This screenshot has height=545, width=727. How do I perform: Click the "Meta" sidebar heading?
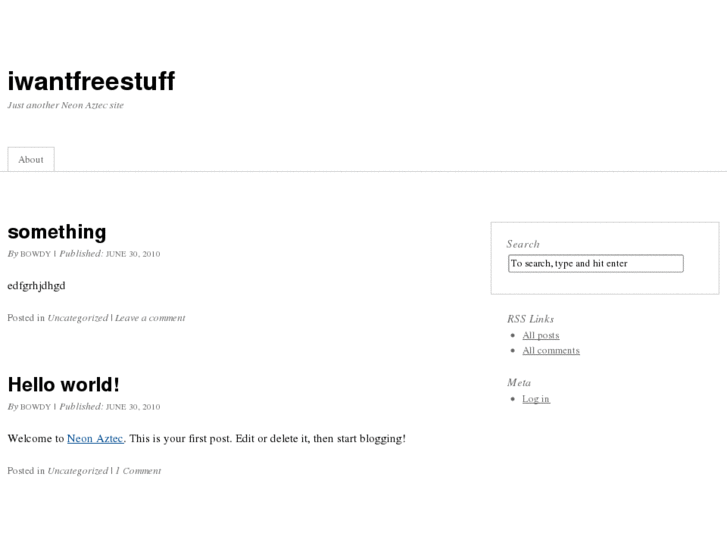coord(519,383)
